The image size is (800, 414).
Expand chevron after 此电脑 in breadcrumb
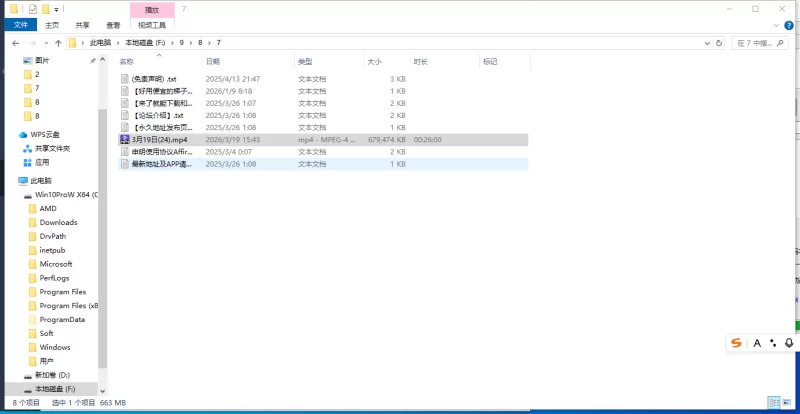pos(118,43)
